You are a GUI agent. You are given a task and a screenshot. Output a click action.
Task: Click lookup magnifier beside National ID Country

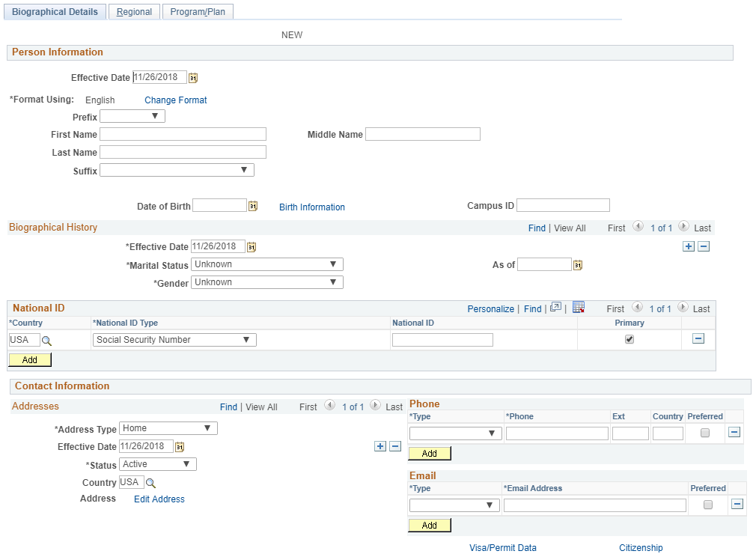click(x=46, y=340)
